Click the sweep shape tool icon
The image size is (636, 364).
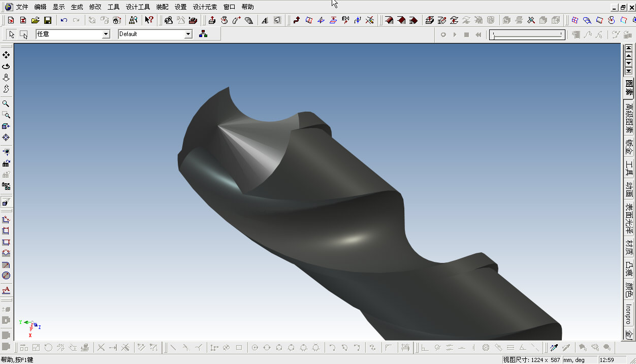[236, 20]
